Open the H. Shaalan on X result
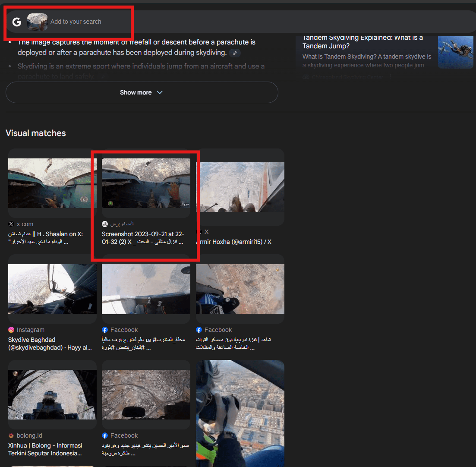The width and height of the screenshot is (476, 467). point(45,237)
